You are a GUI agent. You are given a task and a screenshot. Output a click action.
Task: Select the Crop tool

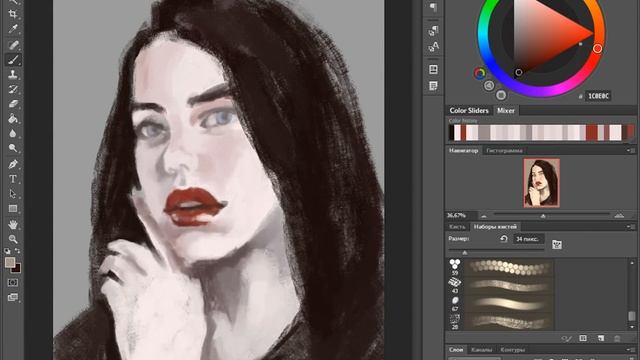click(13, 14)
